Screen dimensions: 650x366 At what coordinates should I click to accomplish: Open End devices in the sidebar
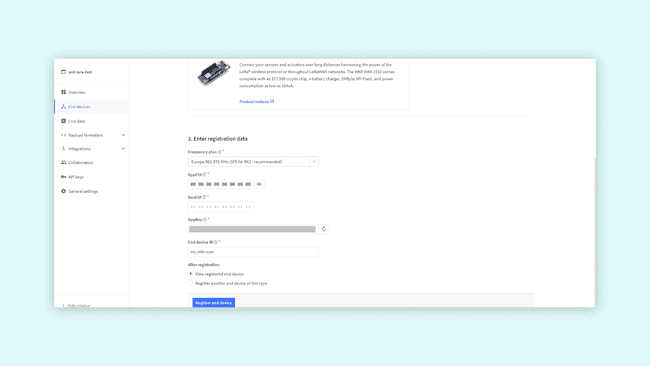tap(91, 107)
